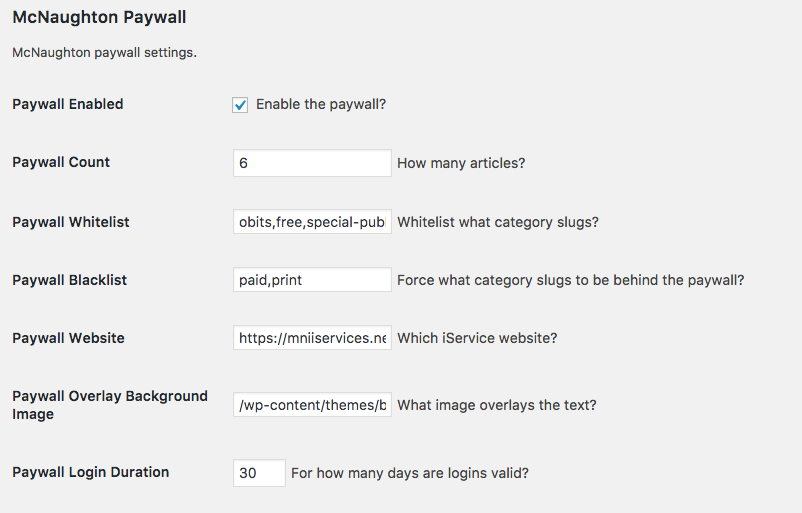
Task: Focus the Paywall Count field containing 6
Action: (x=311, y=163)
